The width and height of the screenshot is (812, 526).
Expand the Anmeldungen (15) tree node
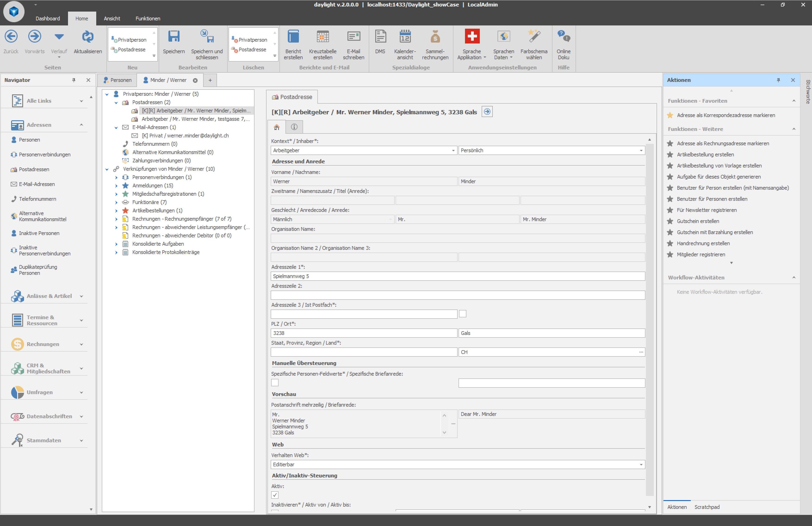pyautogui.click(x=116, y=186)
